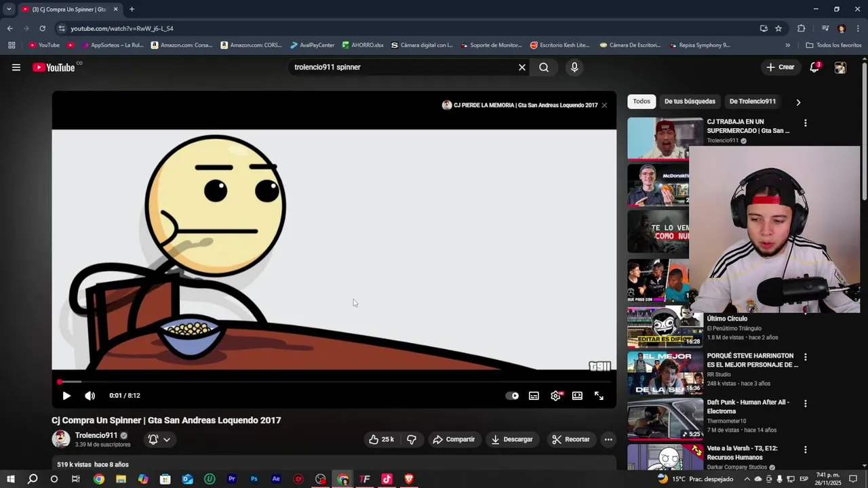
Task: Open options for CJ TRABAJA EN UN SUPERMERCADO
Action: (806, 123)
